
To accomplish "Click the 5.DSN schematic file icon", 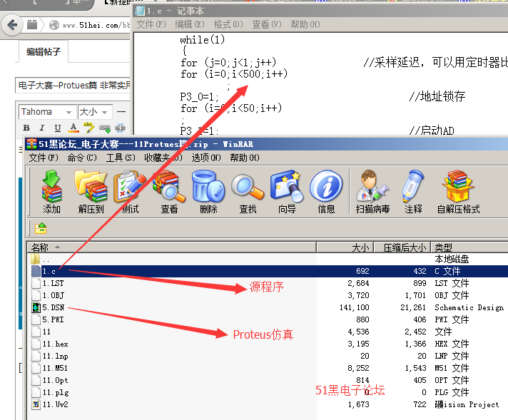I will coord(36,307).
